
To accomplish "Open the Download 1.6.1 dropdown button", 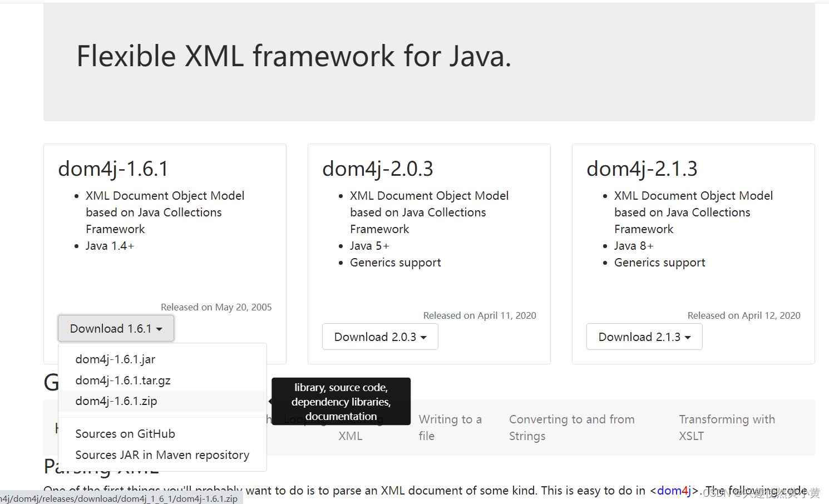I will [x=116, y=329].
